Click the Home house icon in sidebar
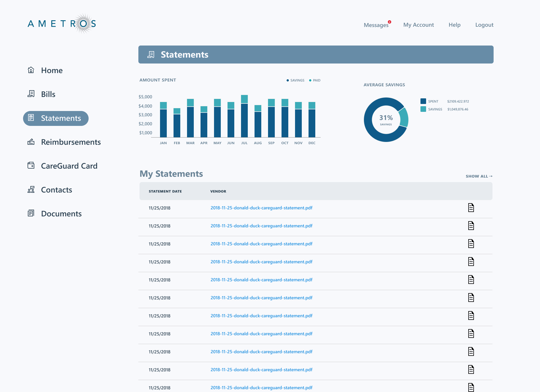Viewport: 540px width, 392px height. [x=31, y=70]
